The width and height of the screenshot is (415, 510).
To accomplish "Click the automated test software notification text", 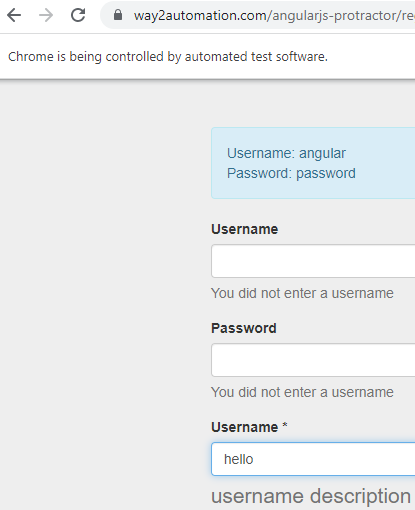I will [168, 57].
